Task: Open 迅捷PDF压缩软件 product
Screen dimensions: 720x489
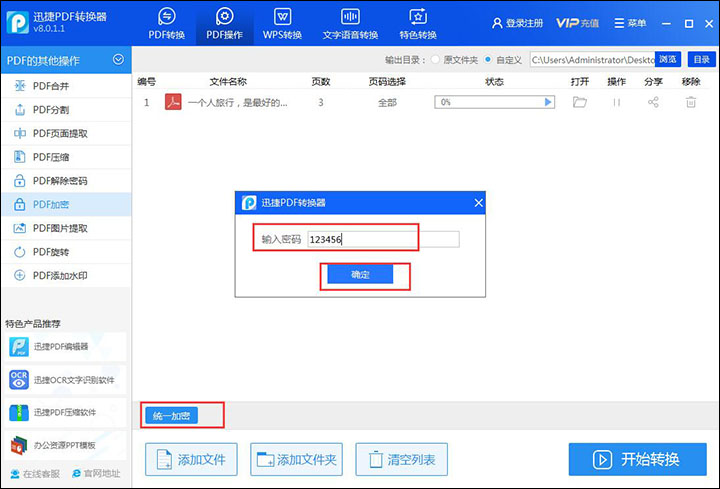Action: coord(66,412)
